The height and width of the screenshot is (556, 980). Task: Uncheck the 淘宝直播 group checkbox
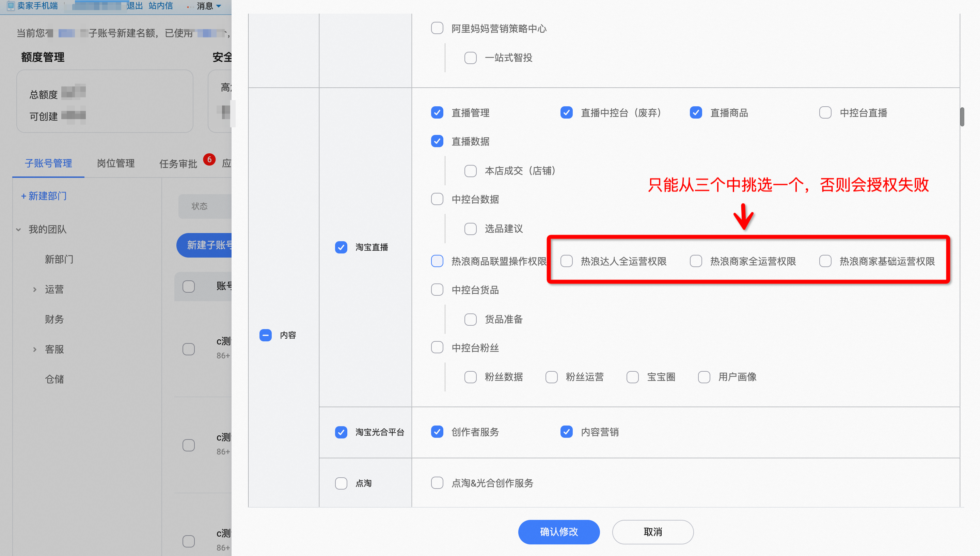pyautogui.click(x=341, y=247)
